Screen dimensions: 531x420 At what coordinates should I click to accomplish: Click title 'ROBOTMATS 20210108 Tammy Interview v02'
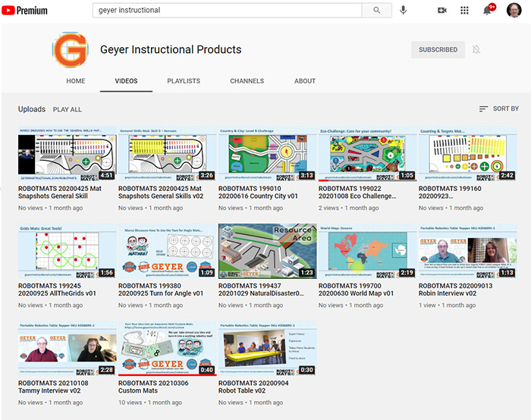tap(53, 387)
